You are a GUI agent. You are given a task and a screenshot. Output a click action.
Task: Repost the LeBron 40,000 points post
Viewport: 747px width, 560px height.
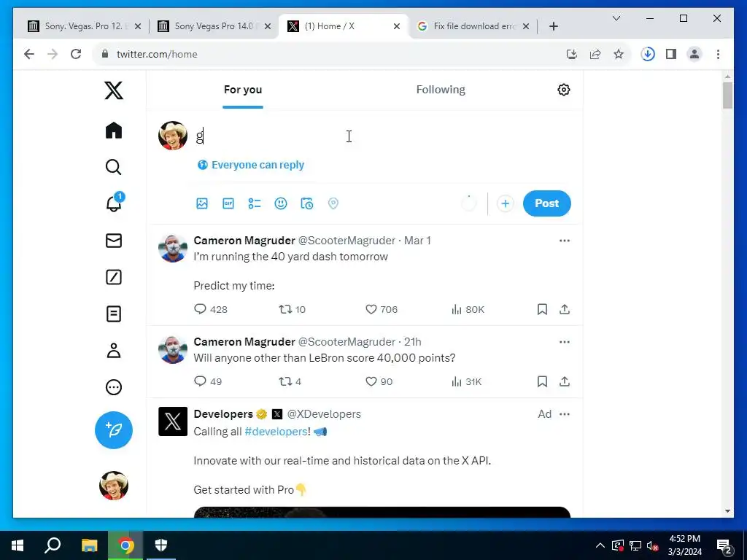coord(290,381)
